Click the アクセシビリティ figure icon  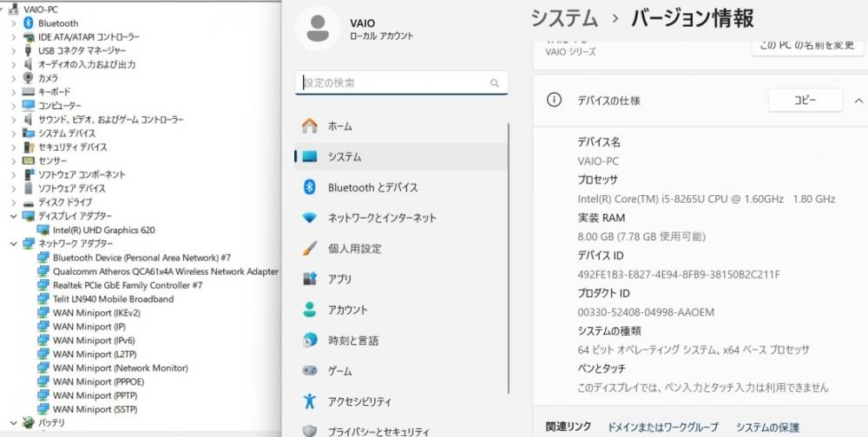tap(310, 401)
